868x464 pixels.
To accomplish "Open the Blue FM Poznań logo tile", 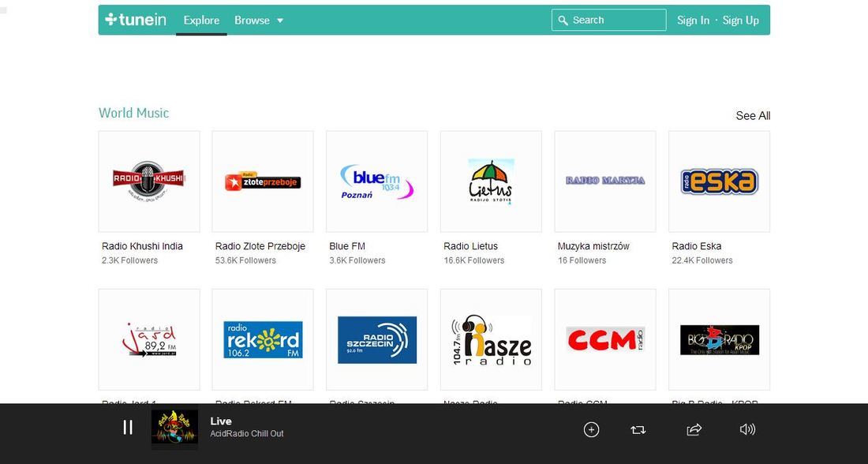I will tap(377, 181).
